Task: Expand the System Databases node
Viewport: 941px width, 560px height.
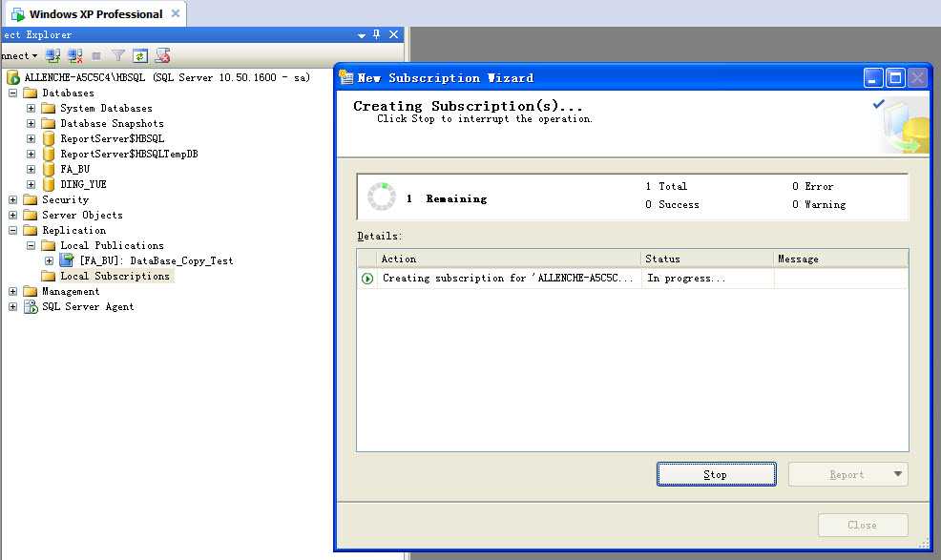Action: click(31, 108)
